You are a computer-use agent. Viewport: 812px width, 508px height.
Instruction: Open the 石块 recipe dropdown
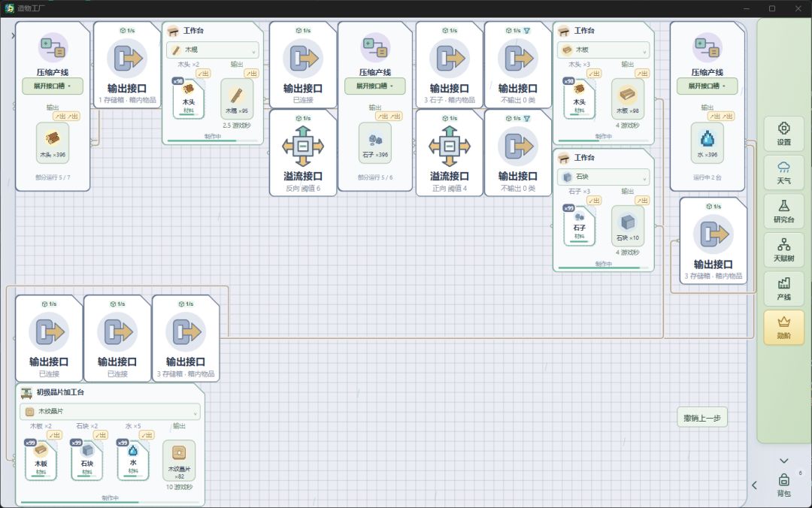coord(603,177)
